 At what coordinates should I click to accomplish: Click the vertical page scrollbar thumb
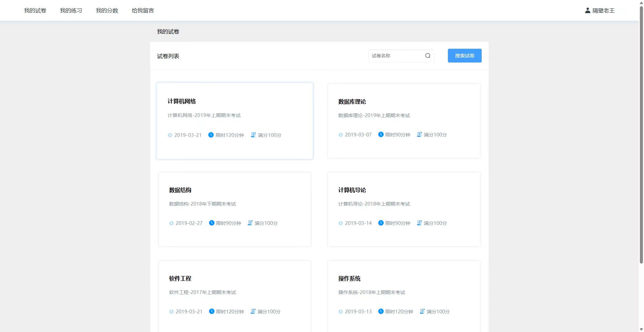tap(641, 134)
